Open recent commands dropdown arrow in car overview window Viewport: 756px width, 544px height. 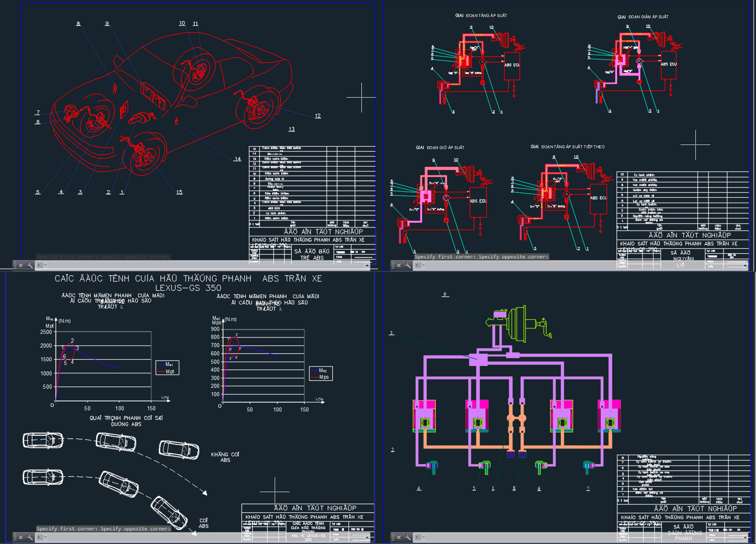(x=46, y=265)
